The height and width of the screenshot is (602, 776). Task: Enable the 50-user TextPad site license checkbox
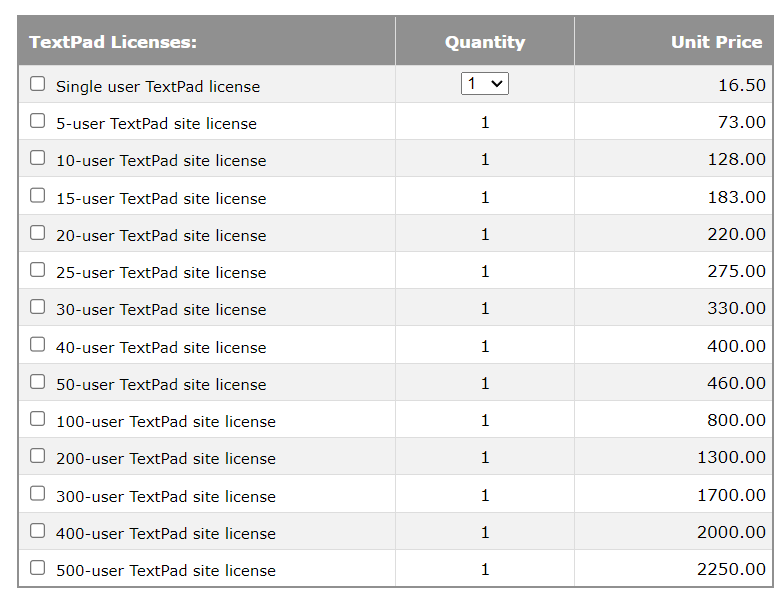pyautogui.click(x=38, y=382)
